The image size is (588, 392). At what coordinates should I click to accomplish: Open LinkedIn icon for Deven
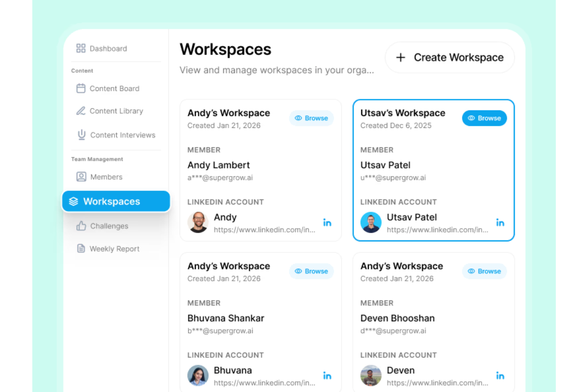500,375
